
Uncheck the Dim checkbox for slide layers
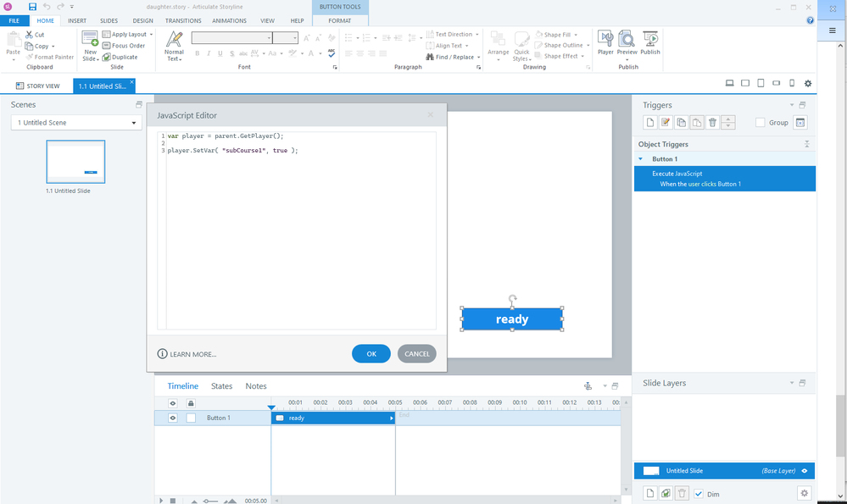(x=699, y=493)
